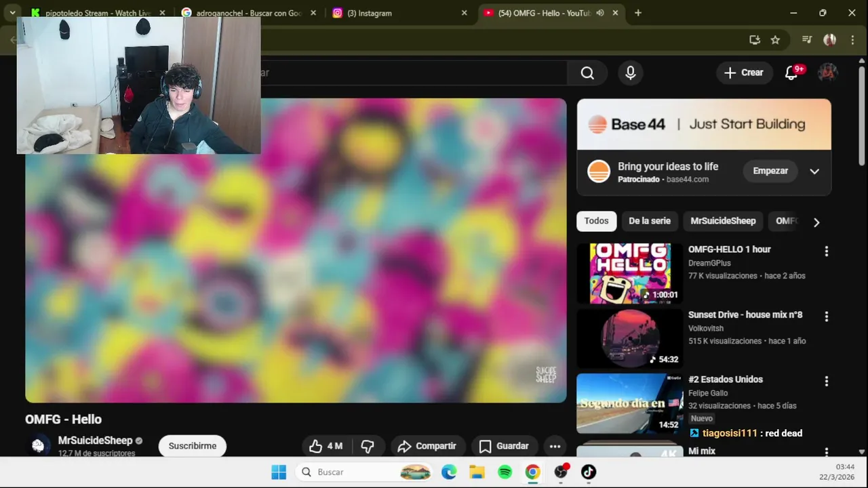
Task: Select the MrSuicideSheep filter chip
Action: pyautogui.click(x=723, y=221)
